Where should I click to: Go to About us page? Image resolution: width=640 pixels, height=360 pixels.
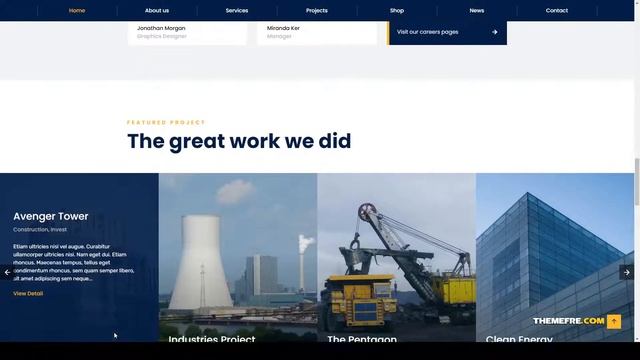pos(157,11)
